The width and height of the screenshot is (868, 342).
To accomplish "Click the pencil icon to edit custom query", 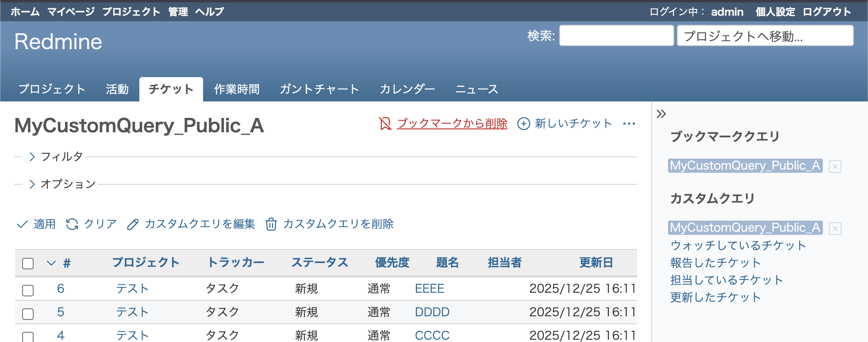I will point(133,225).
